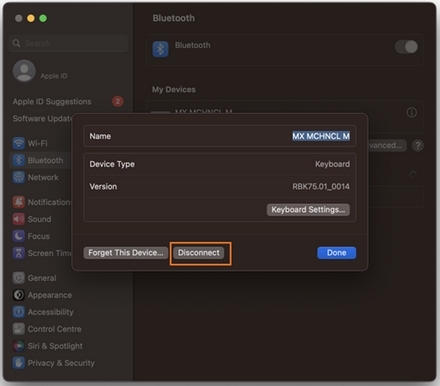Select the Wi-Fi icon in sidebar
Viewport: 440px width, 386px height.
tap(19, 143)
